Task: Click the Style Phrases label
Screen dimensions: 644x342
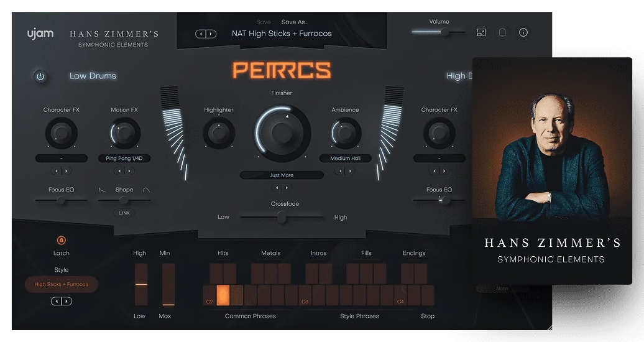Action: pyautogui.click(x=359, y=316)
